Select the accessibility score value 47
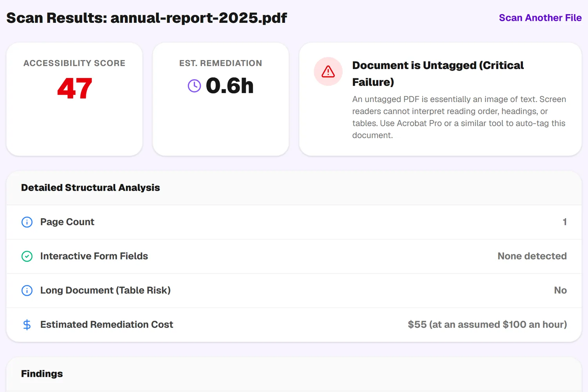 coord(74,88)
